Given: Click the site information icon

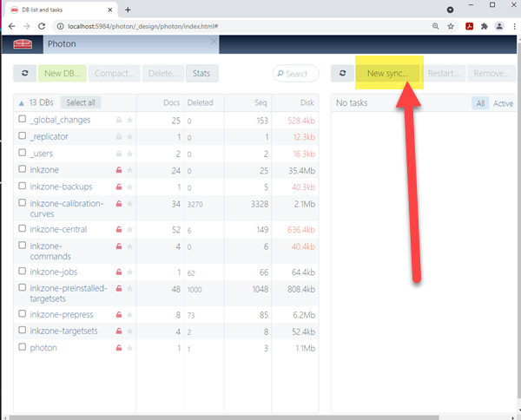Looking at the screenshot, I should click(x=60, y=26).
